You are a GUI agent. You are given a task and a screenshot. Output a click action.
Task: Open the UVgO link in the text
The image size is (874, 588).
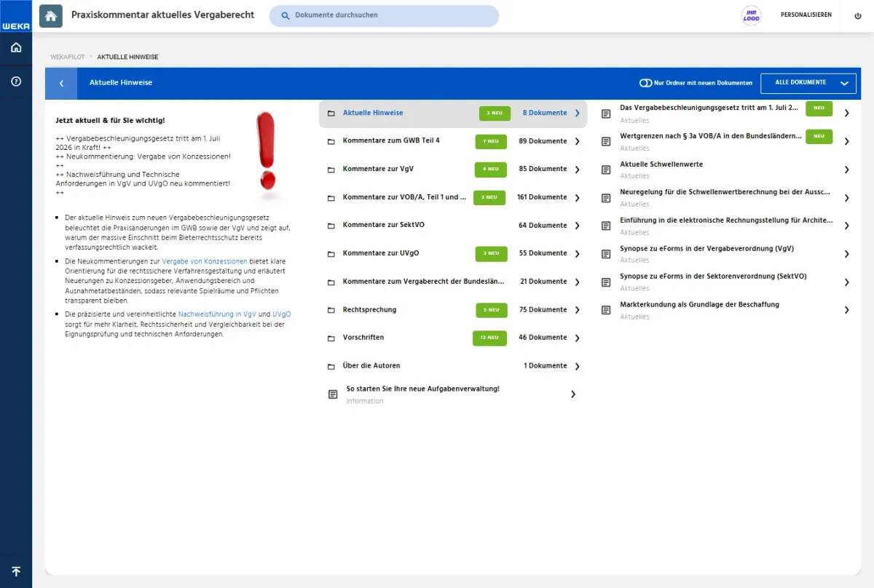point(281,314)
